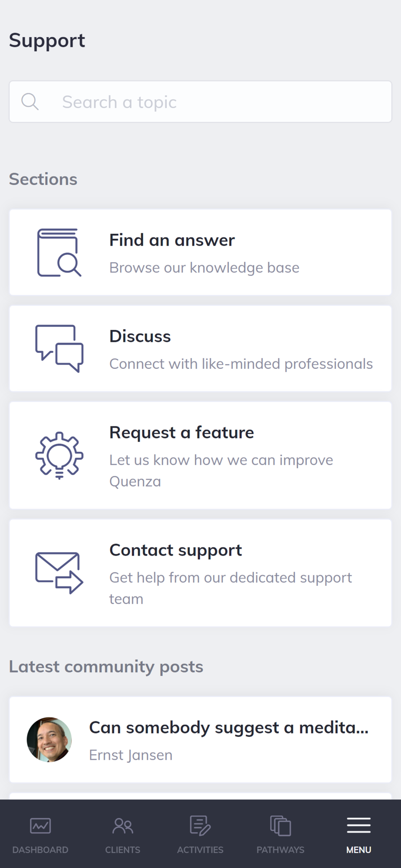Open the Discuss section title

pyautogui.click(x=140, y=336)
